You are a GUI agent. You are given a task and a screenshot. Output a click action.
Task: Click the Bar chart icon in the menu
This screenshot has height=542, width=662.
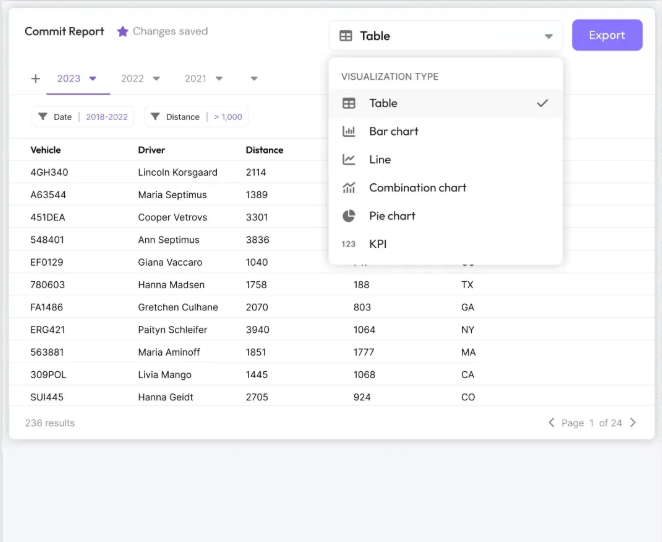tap(349, 131)
